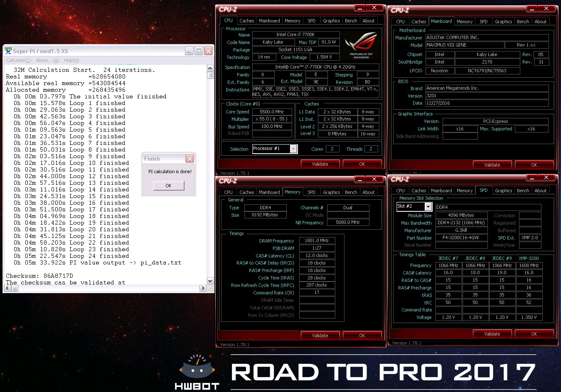Click the CAS# Latency 12.0 clocks value
Screen dimensions: 561x392
coord(317,255)
